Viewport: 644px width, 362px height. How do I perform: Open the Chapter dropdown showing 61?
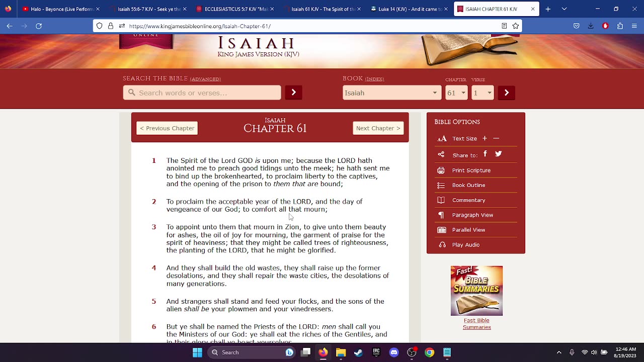456,93
